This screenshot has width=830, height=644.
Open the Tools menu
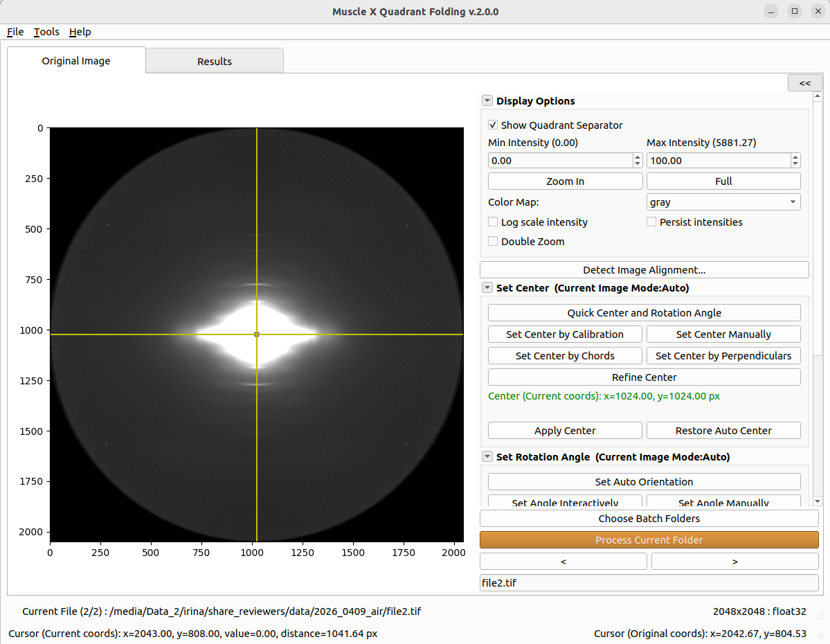point(46,32)
